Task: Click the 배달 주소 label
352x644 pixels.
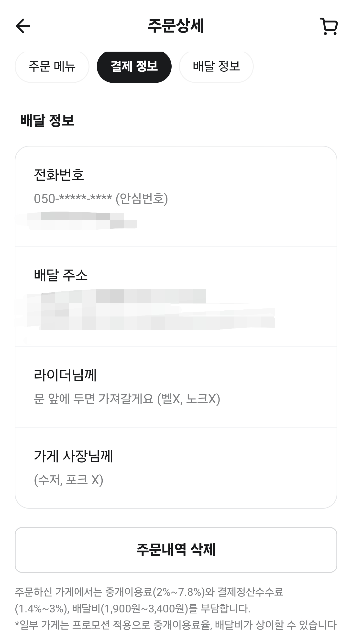Action: click(x=61, y=275)
